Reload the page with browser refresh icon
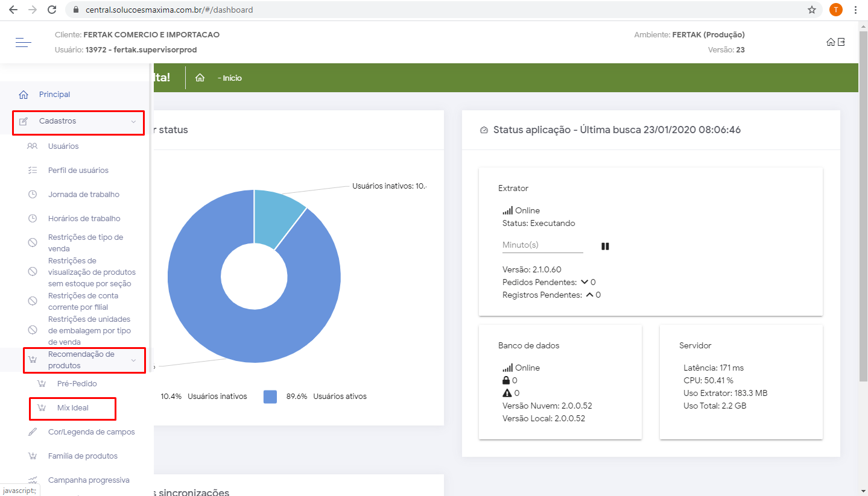The image size is (868, 496). tap(52, 10)
